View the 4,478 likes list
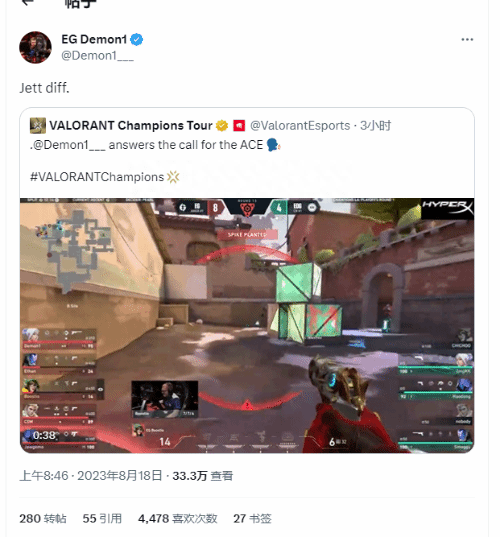The image size is (500, 537). point(178,519)
